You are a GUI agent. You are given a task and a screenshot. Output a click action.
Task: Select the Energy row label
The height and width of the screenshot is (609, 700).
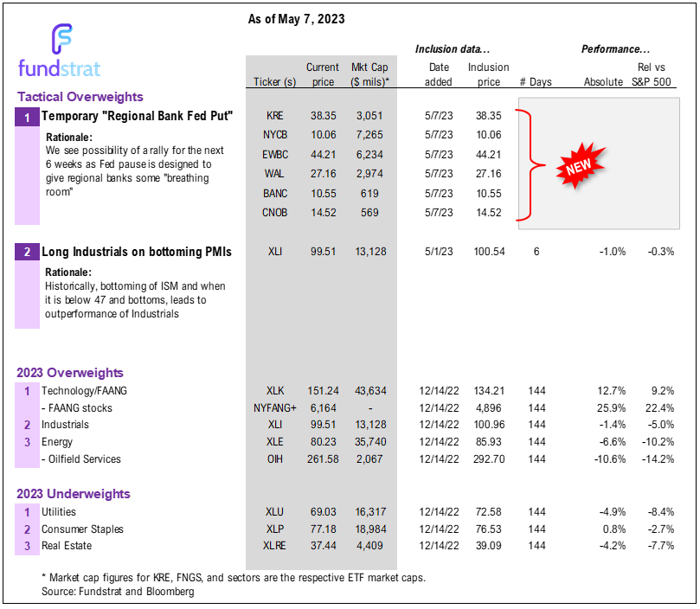tap(57, 442)
